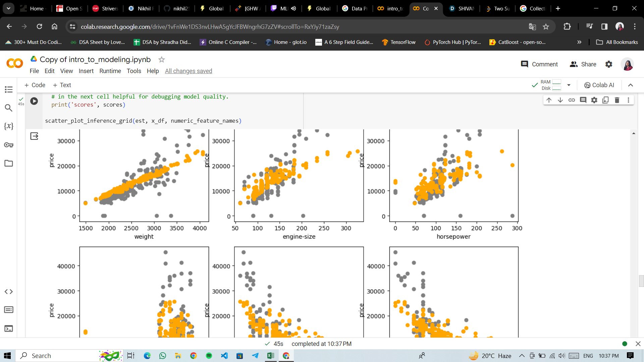Open the table of contents sidebar
Screen dimensions: 644x362
(9, 89)
